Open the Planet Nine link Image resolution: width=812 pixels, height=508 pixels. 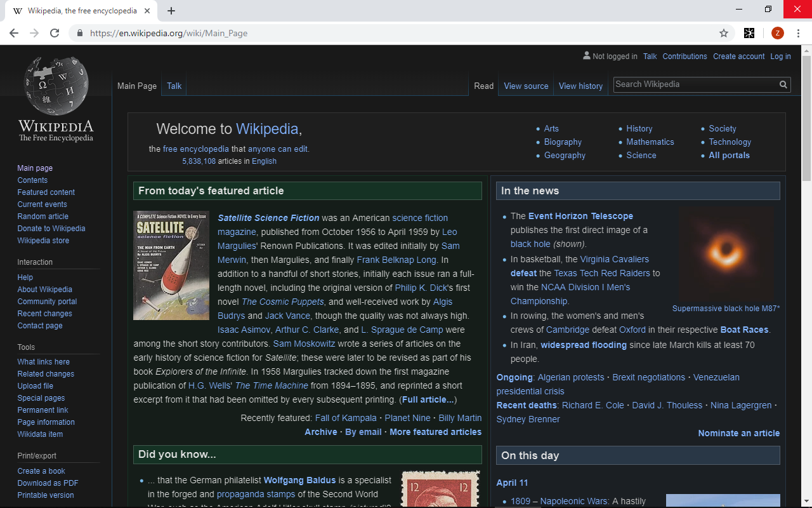[x=407, y=418]
